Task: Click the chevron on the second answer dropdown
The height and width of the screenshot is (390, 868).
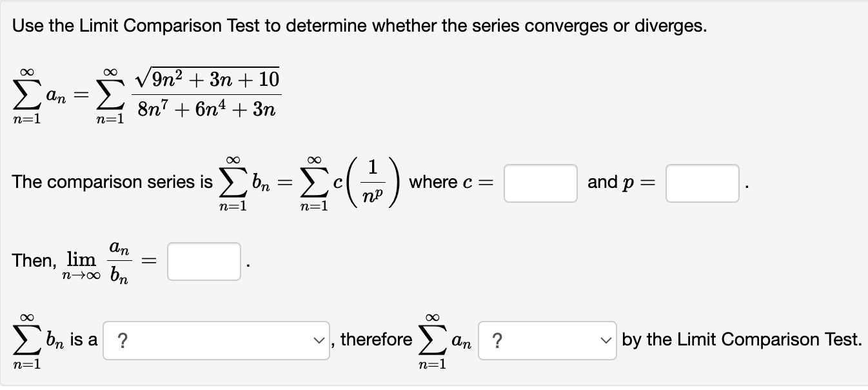Action: (605, 339)
